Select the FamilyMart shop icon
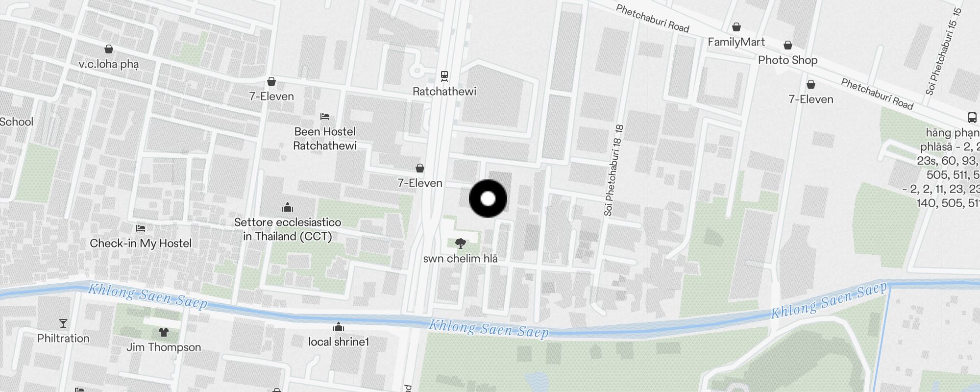 pyautogui.click(x=736, y=27)
